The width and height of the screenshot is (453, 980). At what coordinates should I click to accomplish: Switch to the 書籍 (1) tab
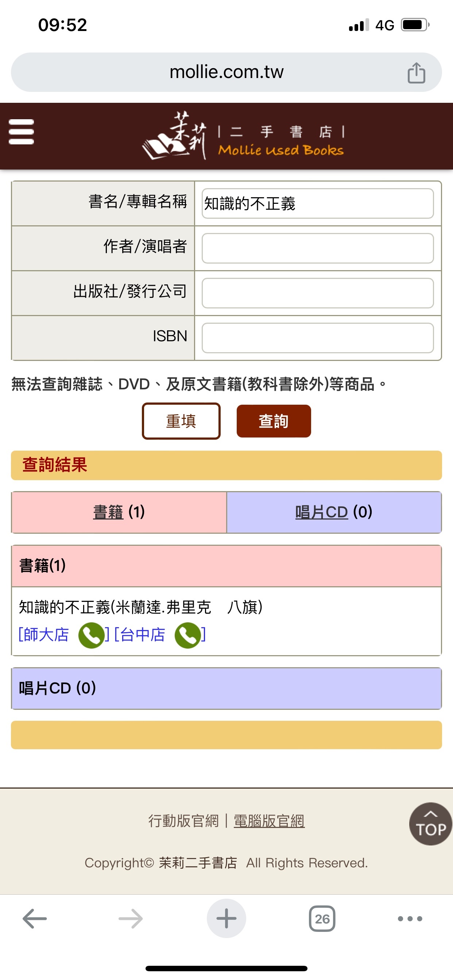pyautogui.click(x=119, y=512)
